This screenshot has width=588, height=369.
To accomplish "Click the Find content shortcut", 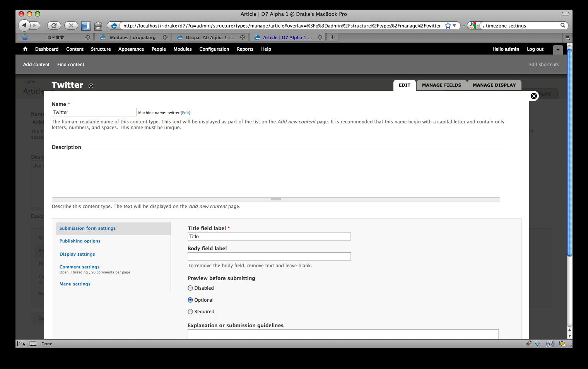I will tap(71, 65).
